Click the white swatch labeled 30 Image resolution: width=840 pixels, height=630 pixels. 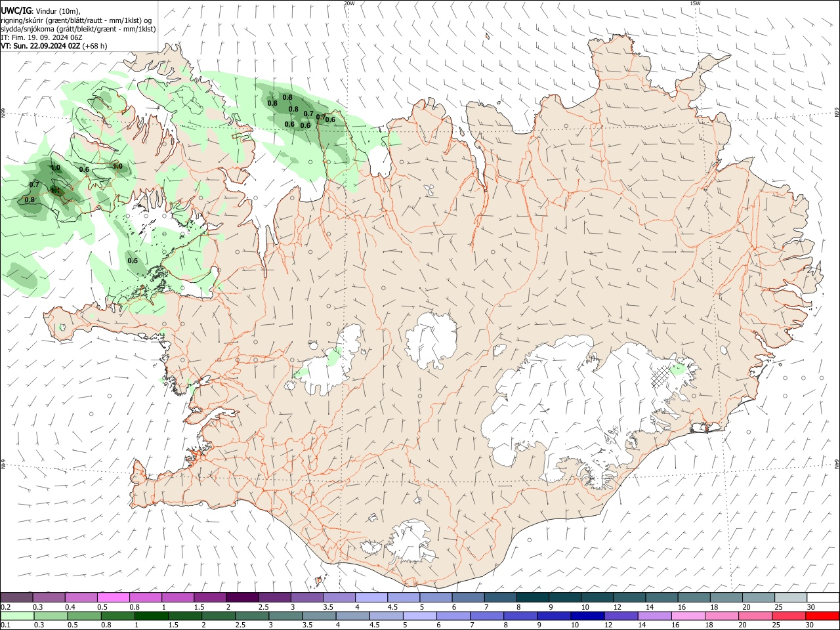(824, 597)
